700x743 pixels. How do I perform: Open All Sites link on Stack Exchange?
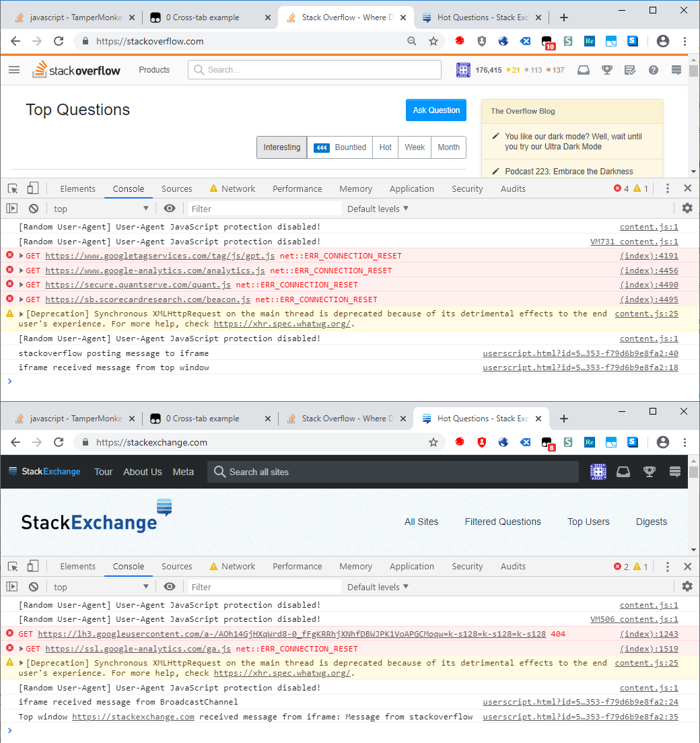coord(421,522)
